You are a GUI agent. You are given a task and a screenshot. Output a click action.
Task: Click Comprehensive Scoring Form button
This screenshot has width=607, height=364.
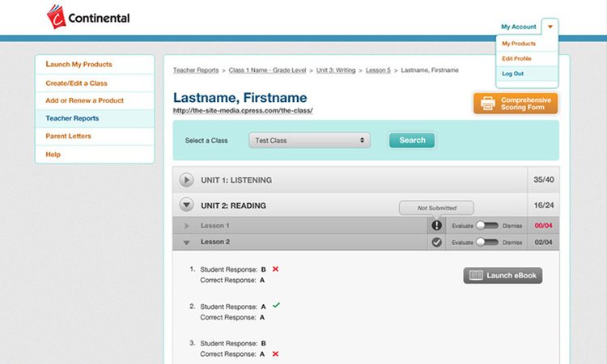[x=516, y=104]
